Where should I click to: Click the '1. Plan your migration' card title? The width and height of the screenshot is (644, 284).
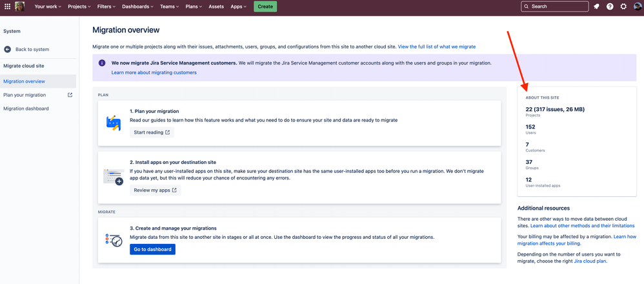pos(154,112)
